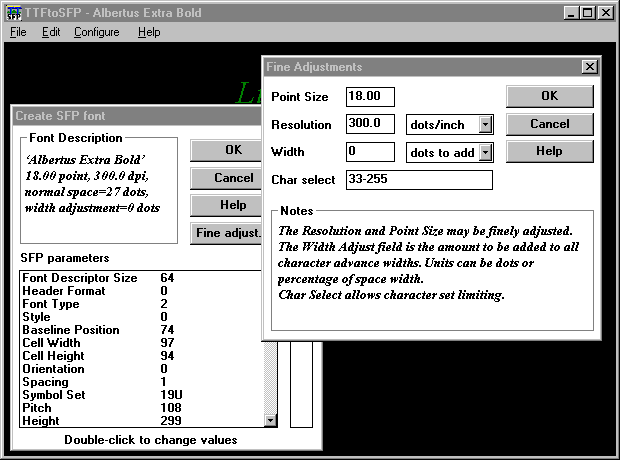Image resolution: width=620 pixels, height=460 pixels.
Task: Click the Fine adjust button
Action: coord(226,233)
